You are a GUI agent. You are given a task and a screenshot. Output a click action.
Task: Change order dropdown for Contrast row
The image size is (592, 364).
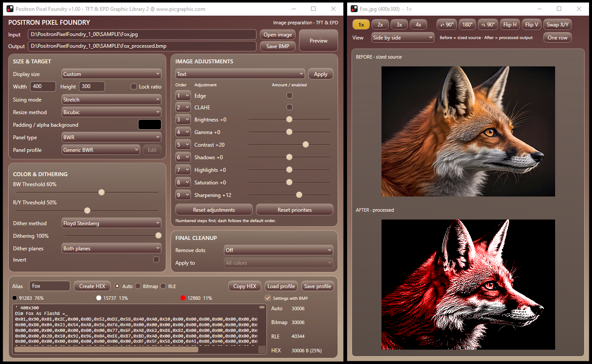(x=183, y=145)
